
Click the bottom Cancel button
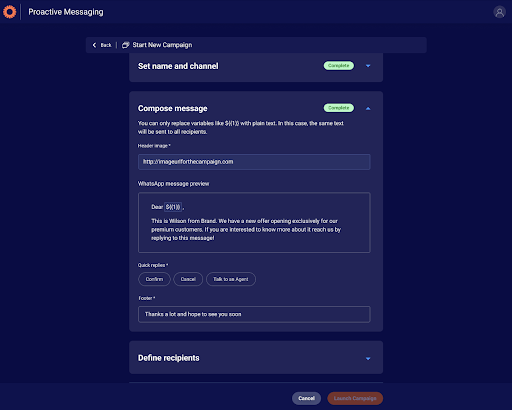[x=306, y=398]
